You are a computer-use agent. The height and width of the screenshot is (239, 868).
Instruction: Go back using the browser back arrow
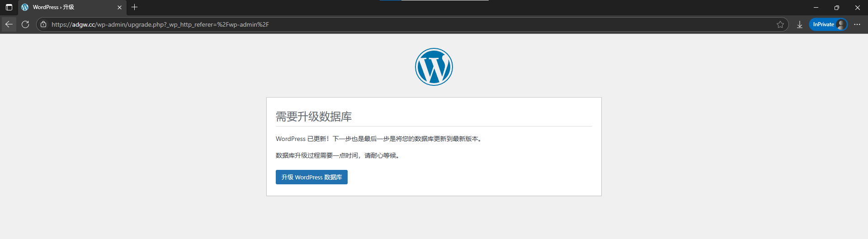(x=9, y=24)
